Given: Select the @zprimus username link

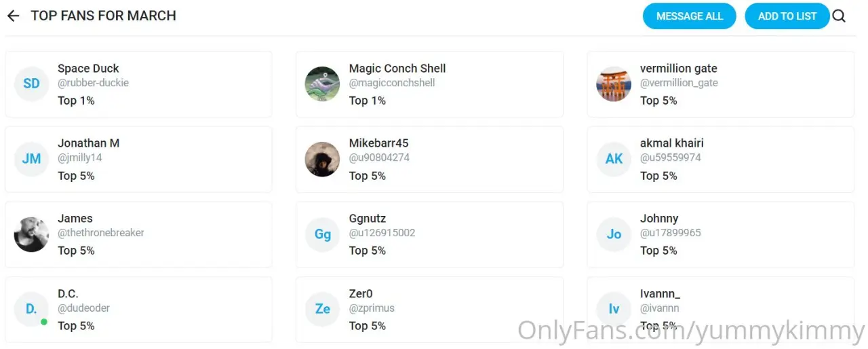Looking at the screenshot, I should [372, 308].
